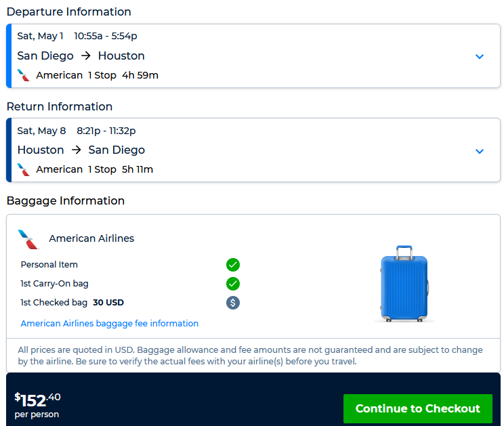Click the green checkmark beside Personal Item
This screenshot has width=504, height=426.
click(233, 265)
